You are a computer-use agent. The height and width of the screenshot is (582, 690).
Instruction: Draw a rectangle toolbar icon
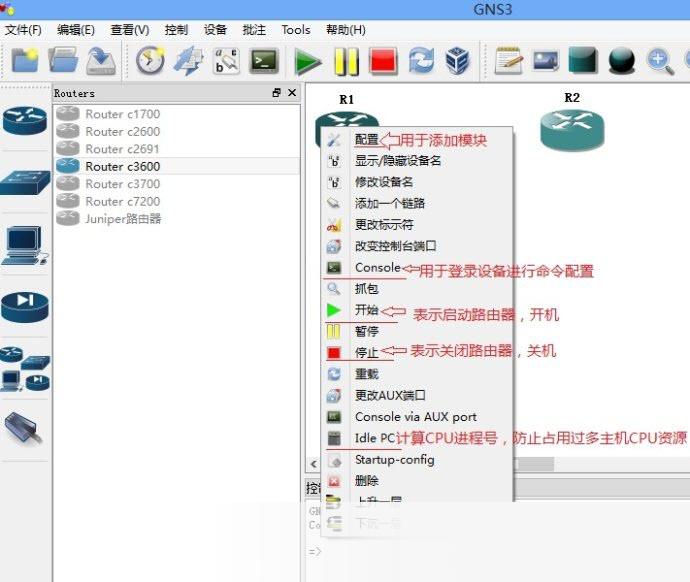(x=583, y=60)
